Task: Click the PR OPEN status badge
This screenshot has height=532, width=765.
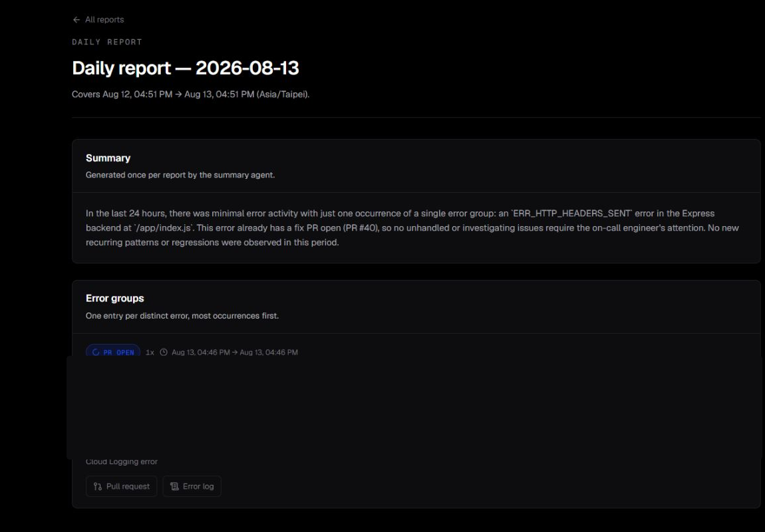Action: click(x=113, y=352)
